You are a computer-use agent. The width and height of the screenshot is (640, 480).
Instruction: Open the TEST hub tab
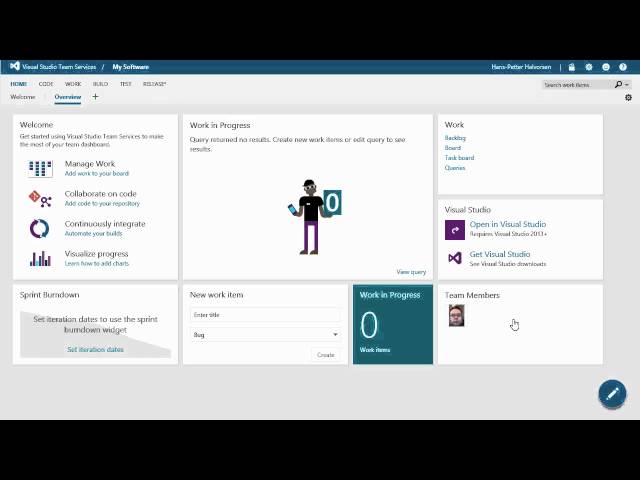pos(126,84)
